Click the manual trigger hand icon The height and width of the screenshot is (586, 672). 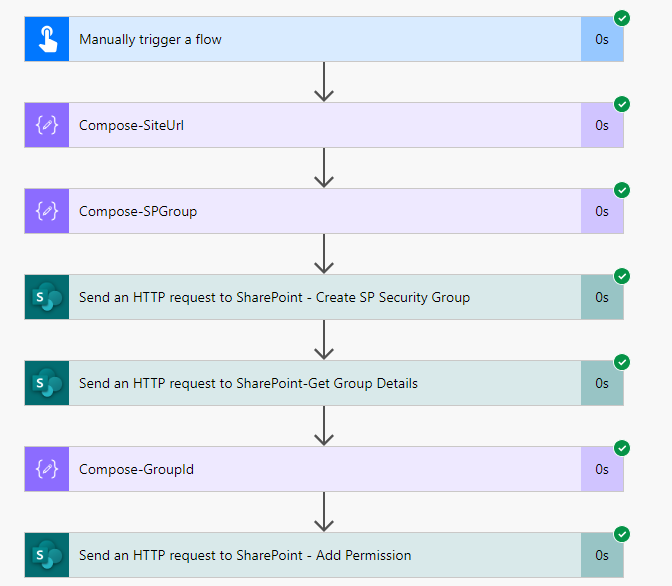coord(47,40)
